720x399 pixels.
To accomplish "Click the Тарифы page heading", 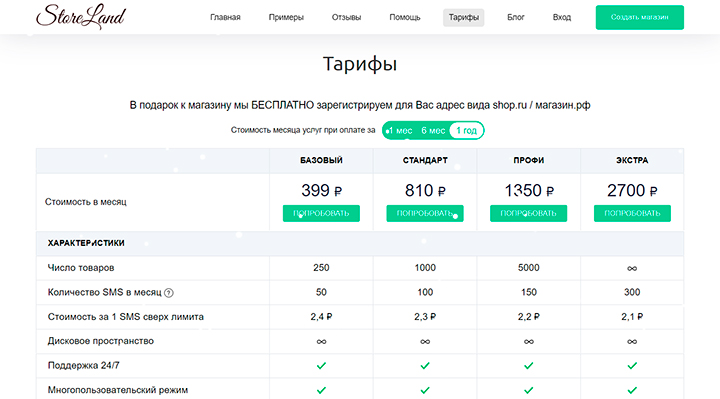I will pos(360,64).
